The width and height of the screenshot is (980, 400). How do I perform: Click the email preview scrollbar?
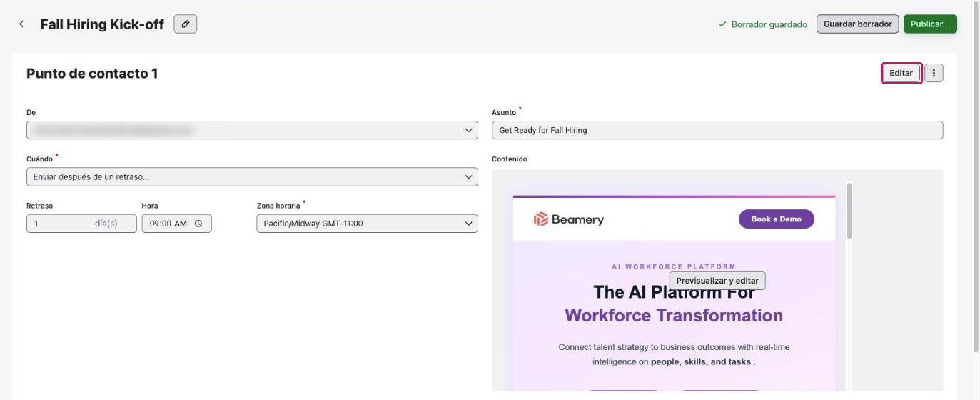849,211
